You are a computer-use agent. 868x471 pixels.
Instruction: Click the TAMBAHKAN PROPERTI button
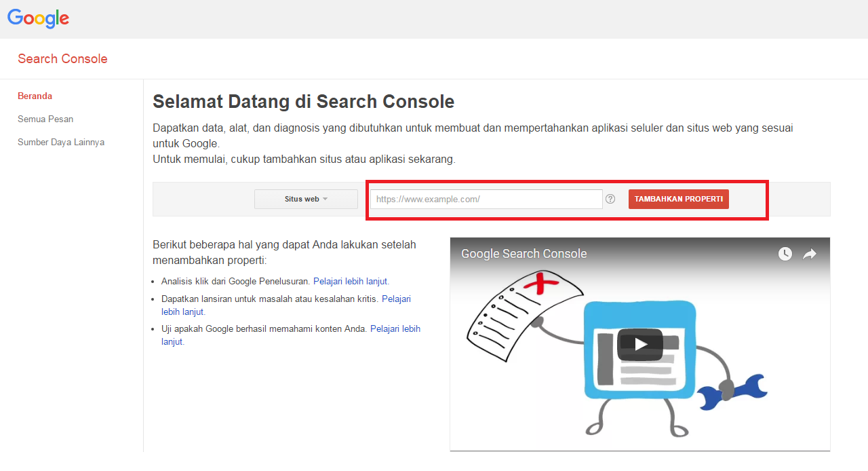point(678,199)
